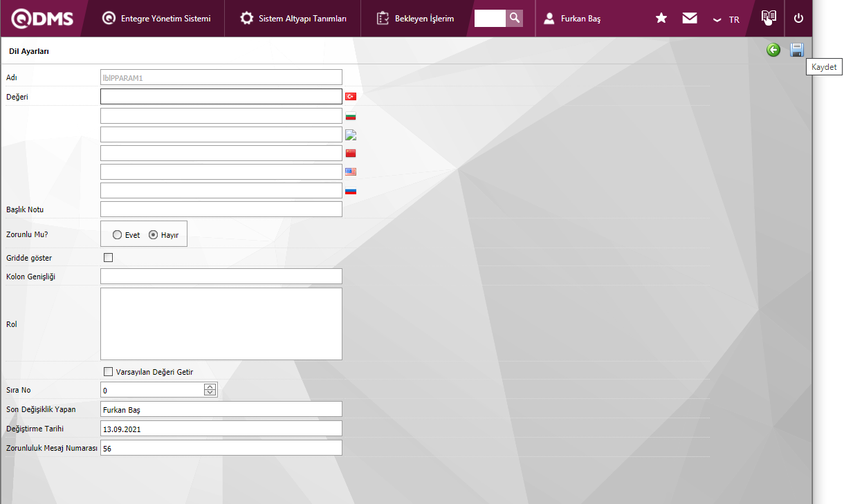The height and width of the screenshot is (504, 844).
Task: Click the Başlık Notu input field
Action: pos(221,209)
